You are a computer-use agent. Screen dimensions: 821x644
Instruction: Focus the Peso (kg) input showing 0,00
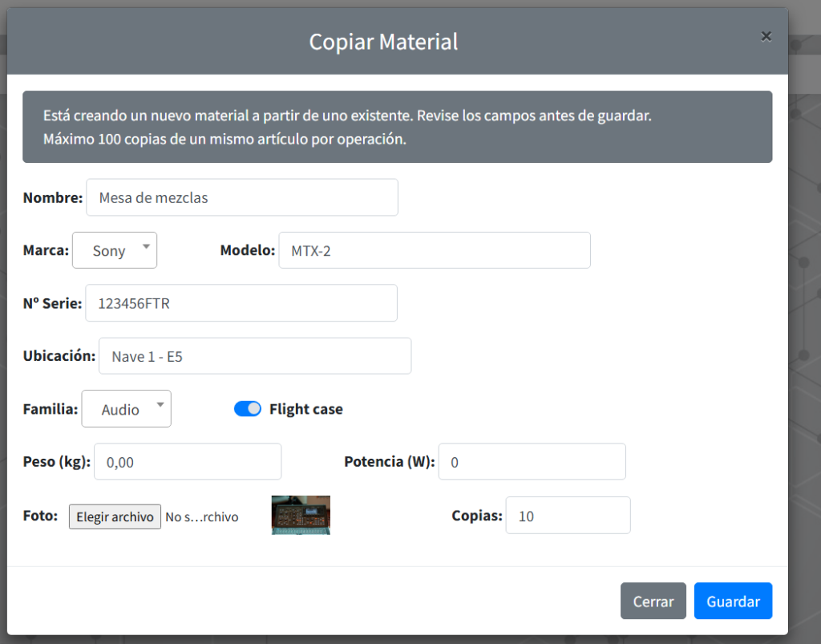pyautogui.click(x=187, y=461)
